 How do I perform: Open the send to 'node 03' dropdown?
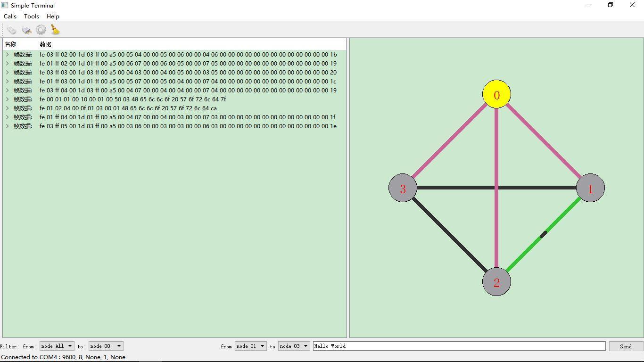pos(294,346)
